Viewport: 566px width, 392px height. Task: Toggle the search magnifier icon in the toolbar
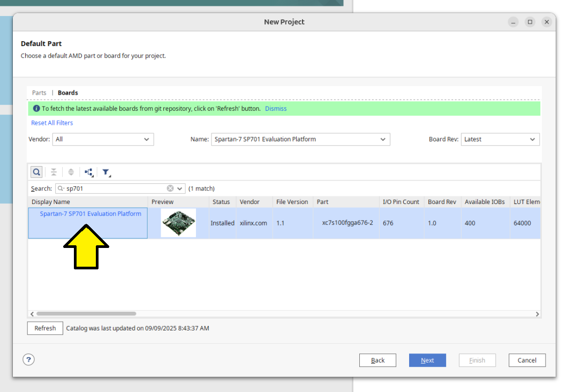point(36,172)
